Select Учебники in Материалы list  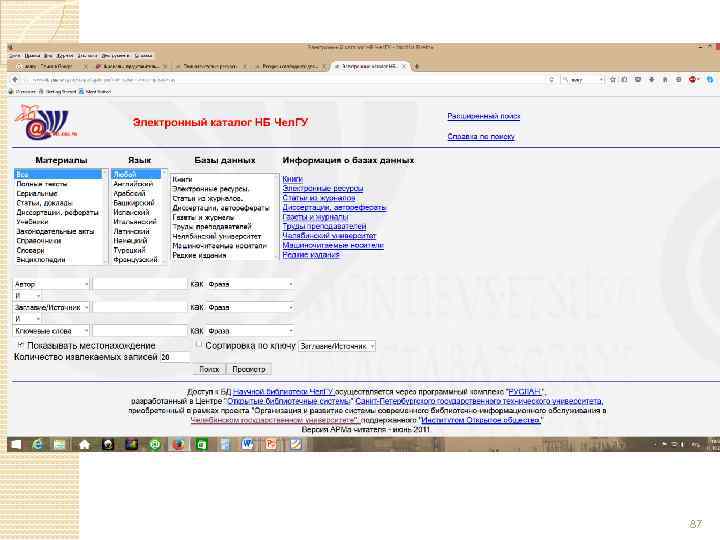coord(58,222)
